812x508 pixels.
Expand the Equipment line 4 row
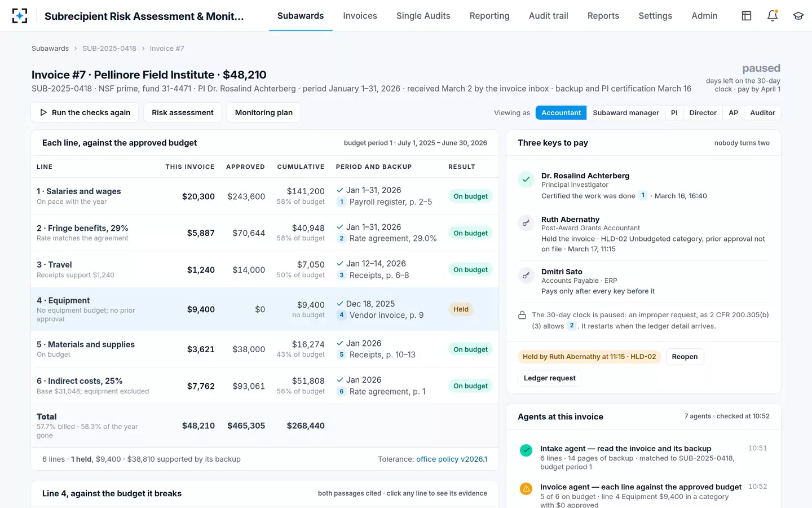tap(264, 309)
